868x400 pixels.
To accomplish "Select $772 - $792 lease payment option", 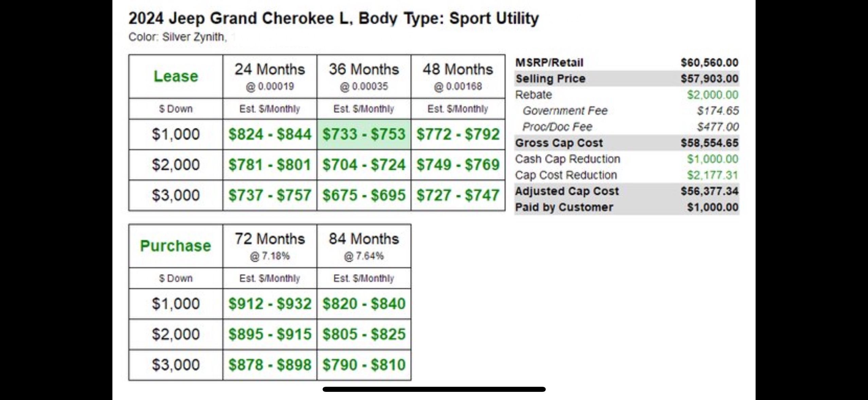I will click(458, 134).
